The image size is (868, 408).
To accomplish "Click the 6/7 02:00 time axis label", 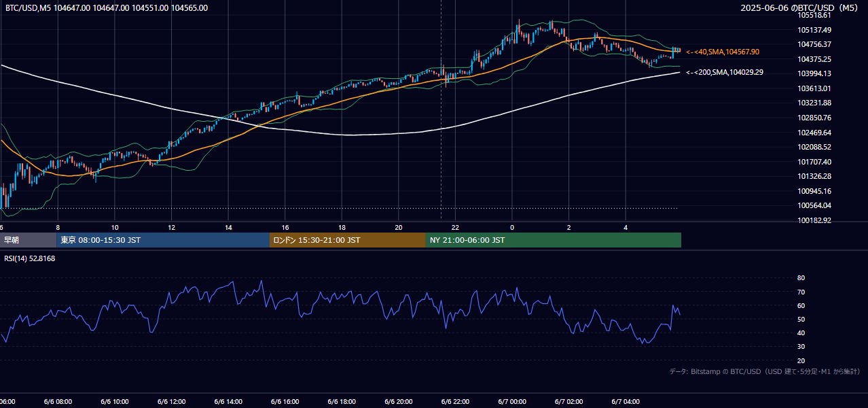I will coord(569,402).
